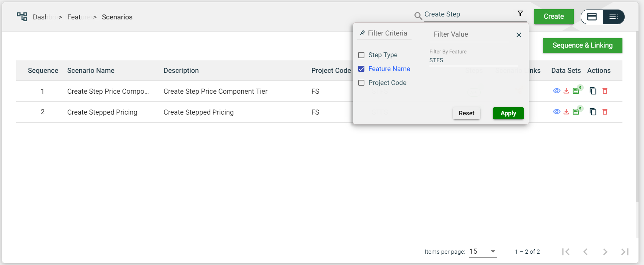Close the filter panel with X
The height and width of the screenshot is (265, 644).
(519, 35)
